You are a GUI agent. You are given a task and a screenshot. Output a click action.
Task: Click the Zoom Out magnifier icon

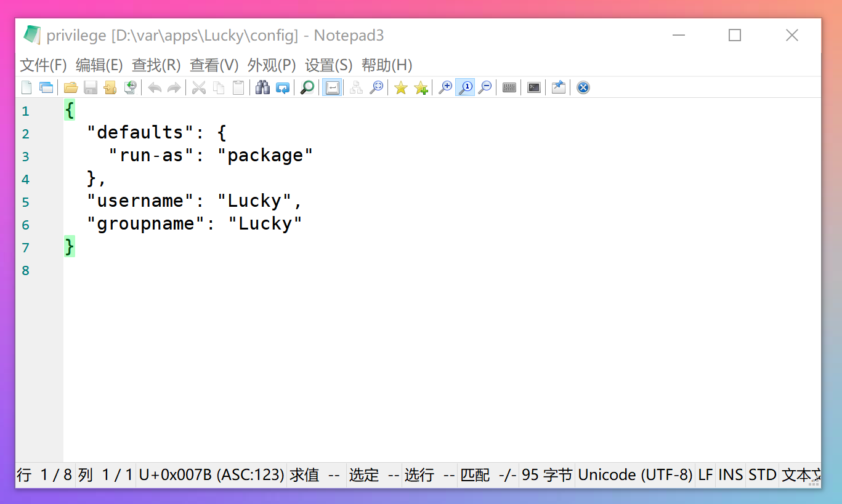pos(485,87)
